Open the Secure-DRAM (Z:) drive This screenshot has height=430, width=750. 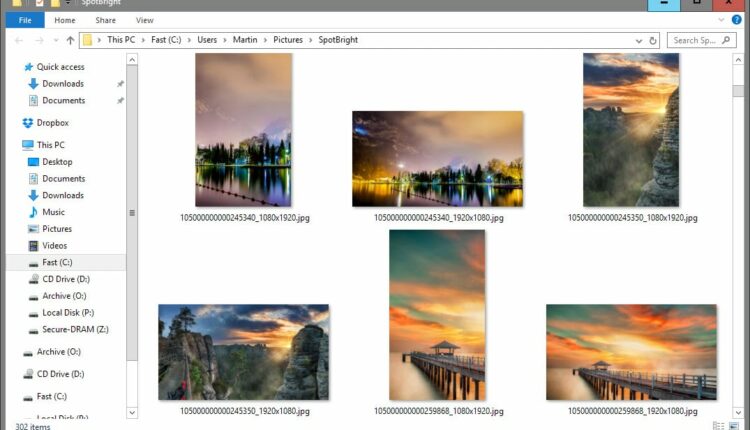coord(75,329)
